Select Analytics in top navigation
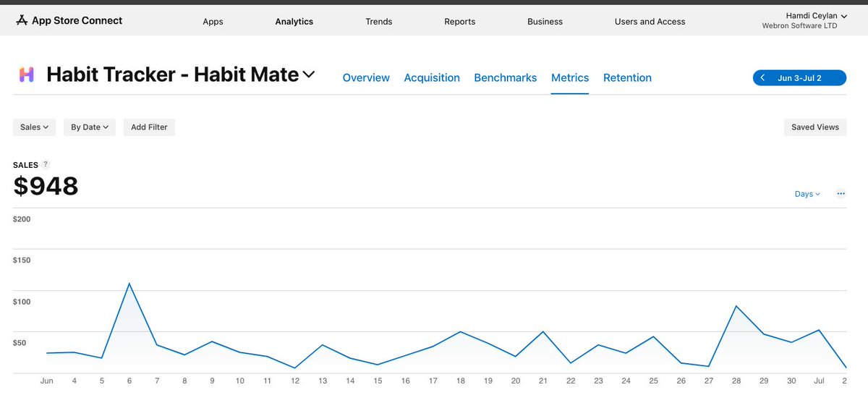This screenshot has width=868, height=403. click(294, 22)
